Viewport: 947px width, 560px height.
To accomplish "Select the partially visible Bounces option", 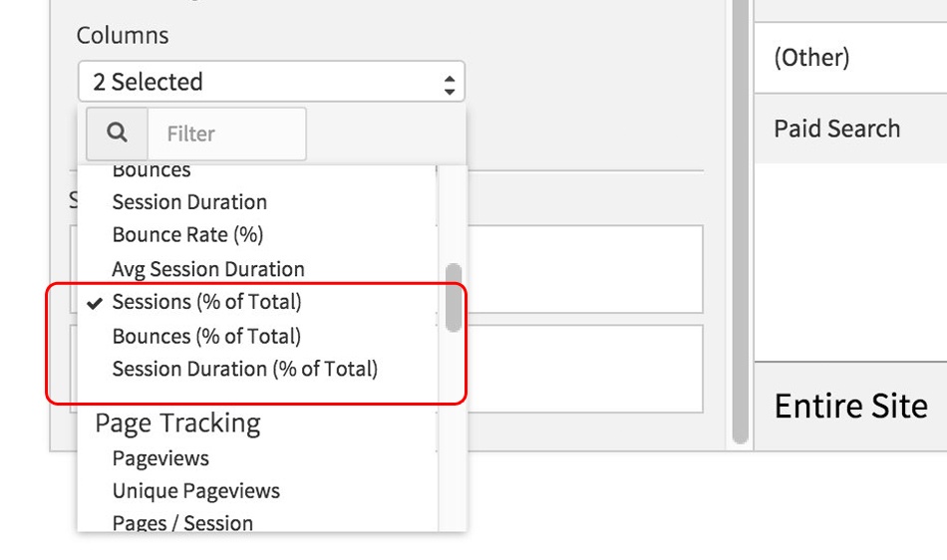I will coord(152,172).
